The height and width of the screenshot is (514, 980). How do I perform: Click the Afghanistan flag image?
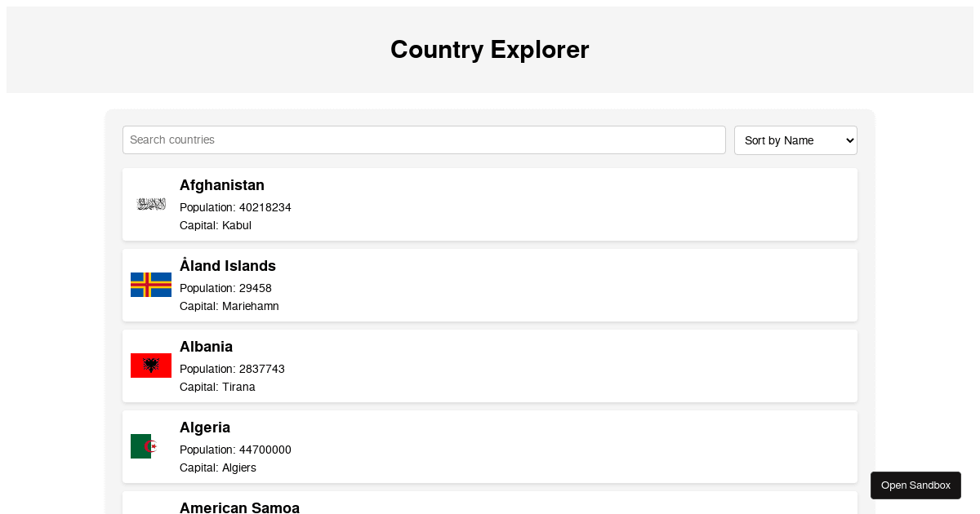coord(151,204)
